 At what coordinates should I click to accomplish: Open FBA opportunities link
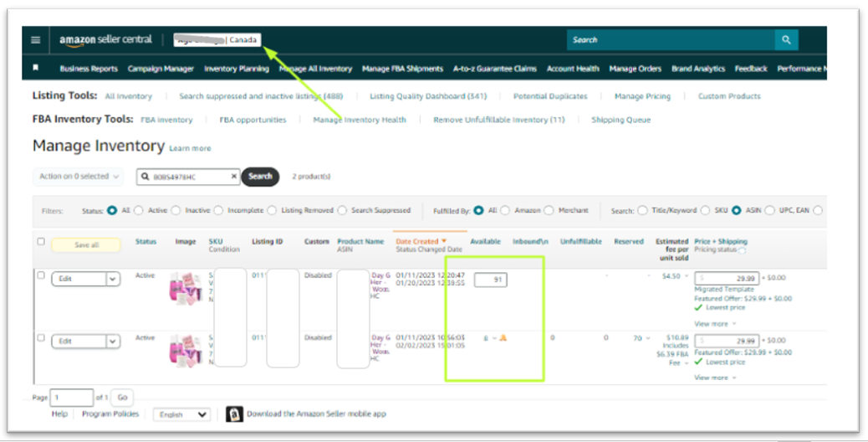pyautogui.click(x=253, y=120)
